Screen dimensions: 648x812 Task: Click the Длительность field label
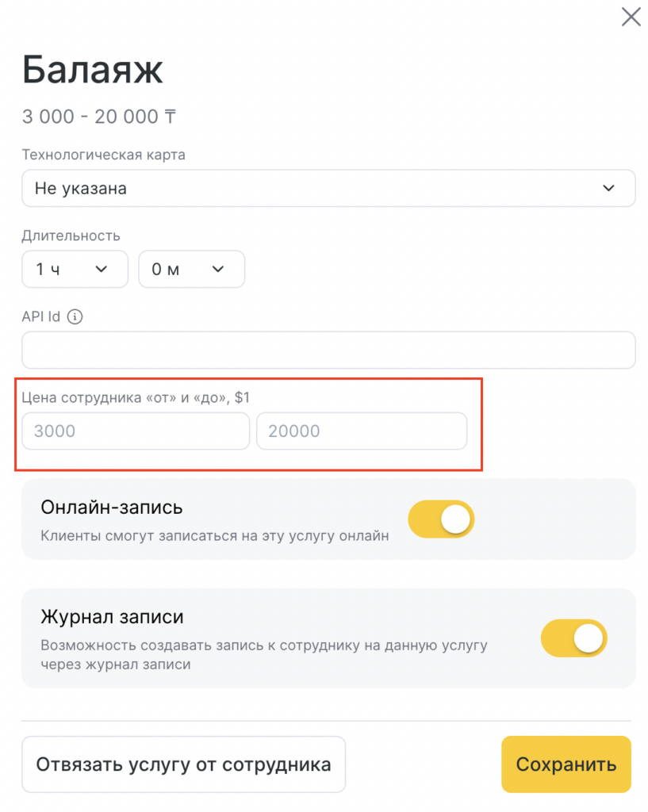[71, 236]
